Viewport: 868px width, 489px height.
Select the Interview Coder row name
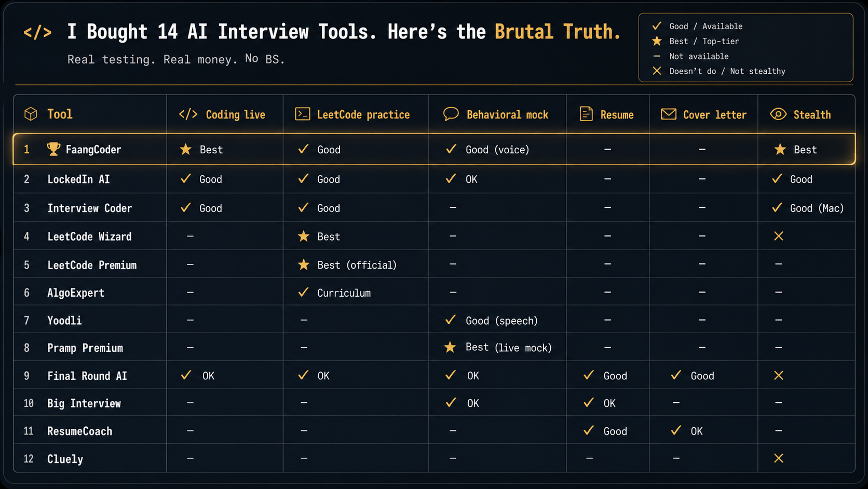[89, 208]
